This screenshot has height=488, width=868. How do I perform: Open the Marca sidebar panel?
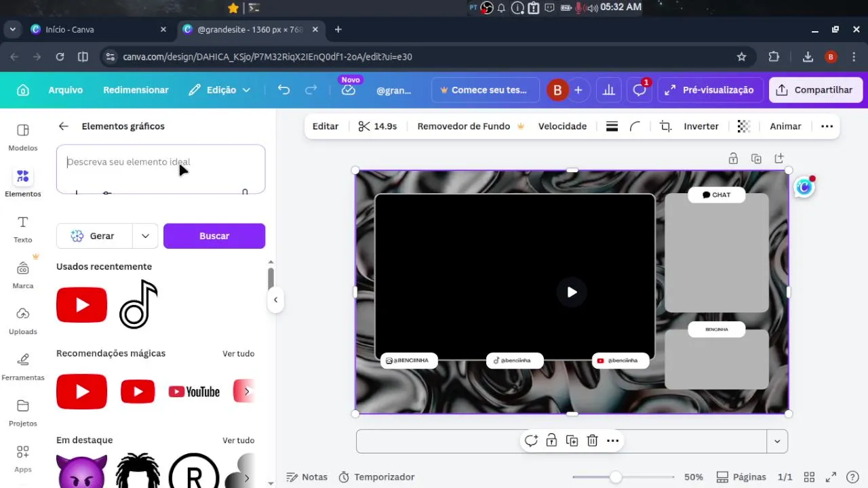[x=23, y=274]
